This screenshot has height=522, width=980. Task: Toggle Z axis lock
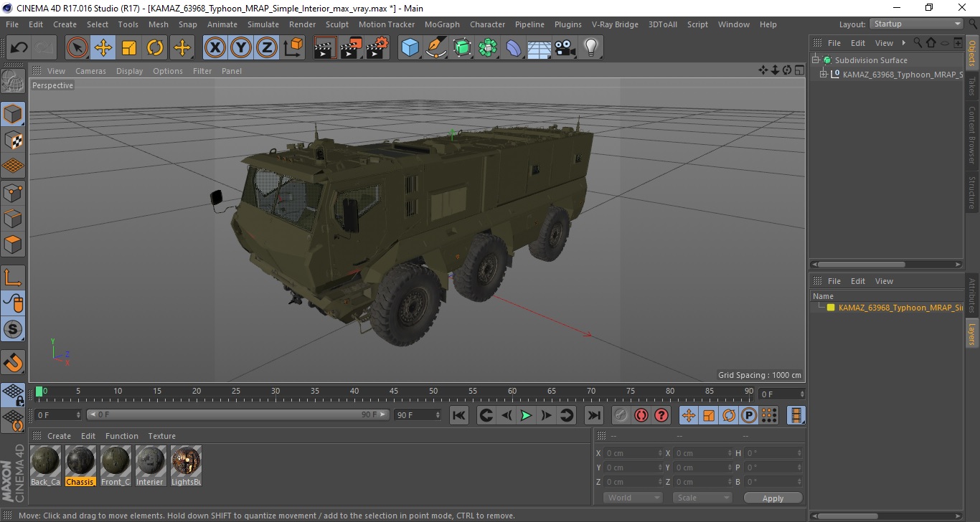tap(267, 48)
